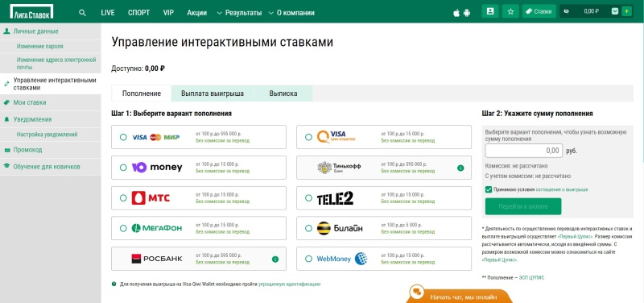The width and height of the screenshot is (644, 303).
Task: Click the info icon on Росбанк card
Action: point(275,259)
